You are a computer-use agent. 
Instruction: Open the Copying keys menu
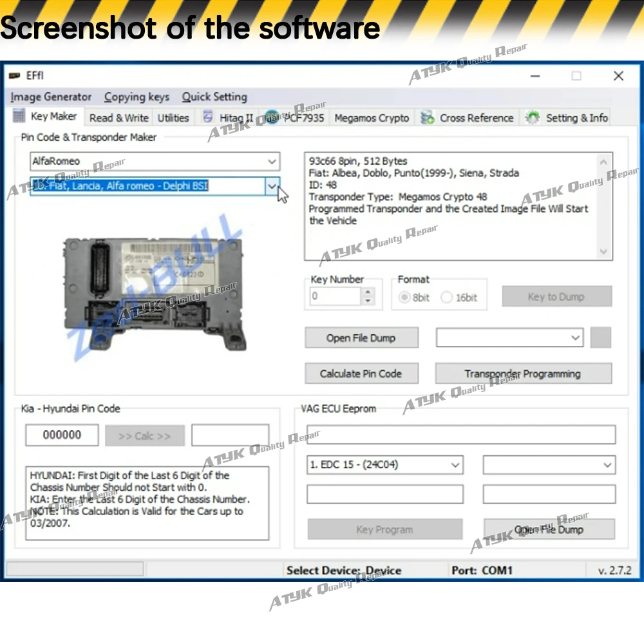click(x=137, y=97)
